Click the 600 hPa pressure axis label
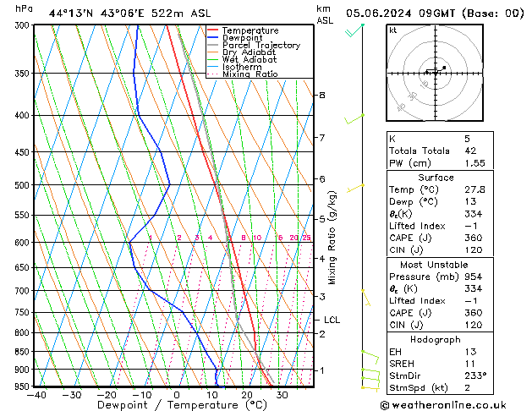The width and height of the screenshot is (532, 411). coord(24,243)
